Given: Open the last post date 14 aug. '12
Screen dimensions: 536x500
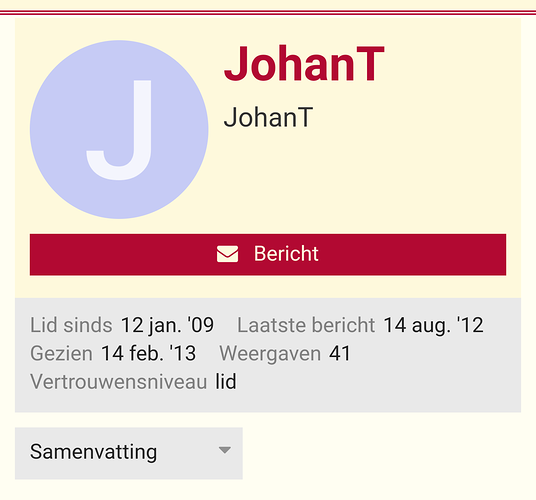Looking at the screenshot, I should click(x=433, y=325).
